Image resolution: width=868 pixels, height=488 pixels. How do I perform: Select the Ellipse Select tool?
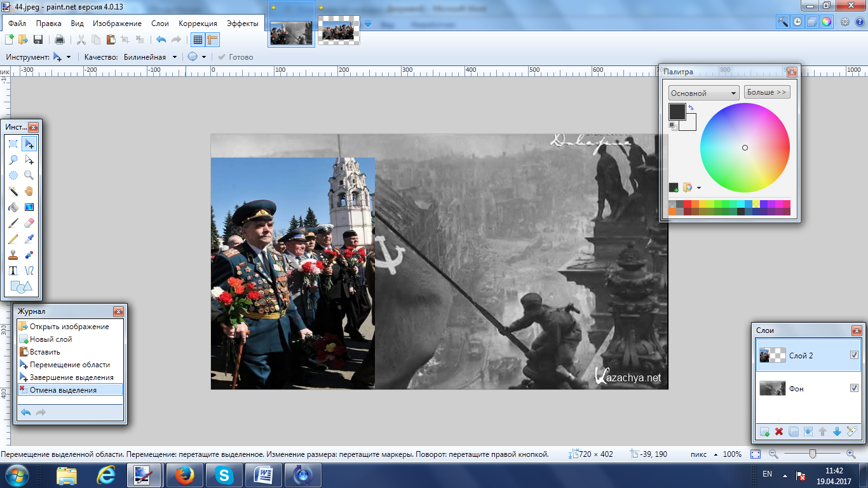pyautogui.click(x=13, y=175)
